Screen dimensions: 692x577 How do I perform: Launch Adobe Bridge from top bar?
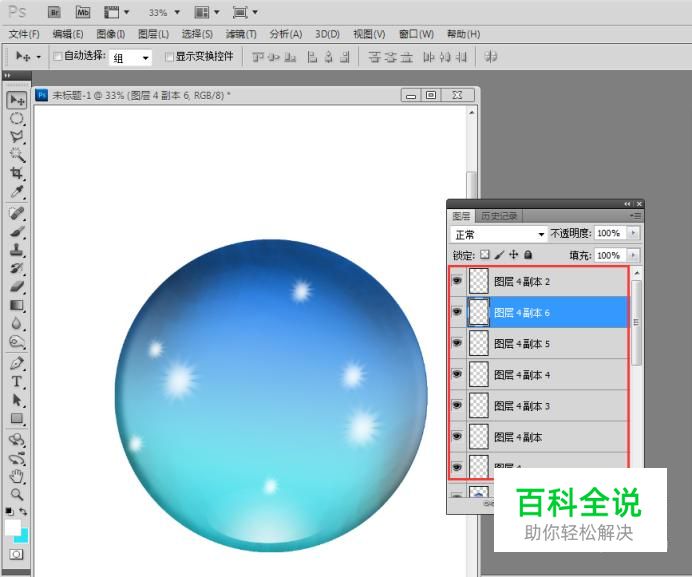tap(54, 12)
